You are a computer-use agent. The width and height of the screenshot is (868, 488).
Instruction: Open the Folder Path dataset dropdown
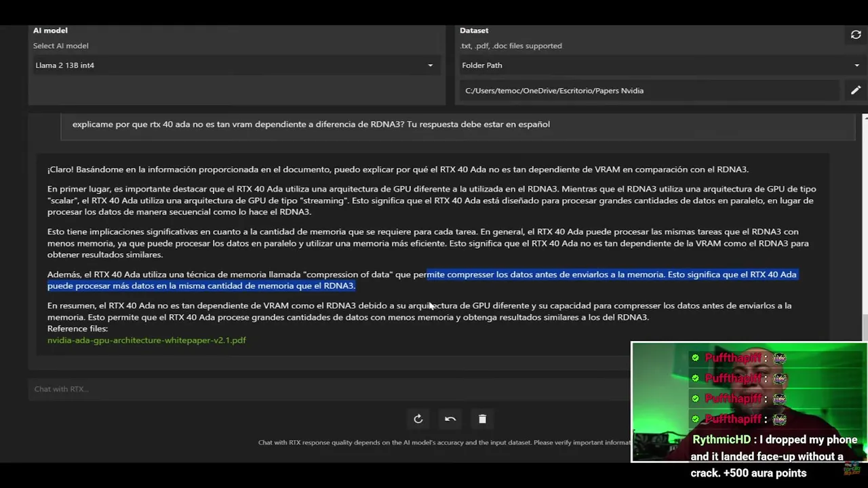click(660, 65)
